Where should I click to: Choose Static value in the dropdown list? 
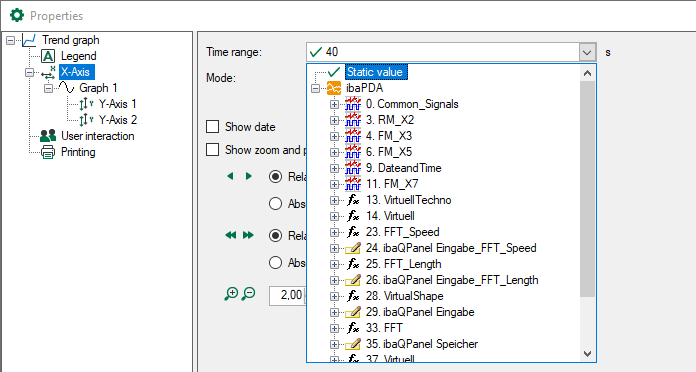coord(375,72)
